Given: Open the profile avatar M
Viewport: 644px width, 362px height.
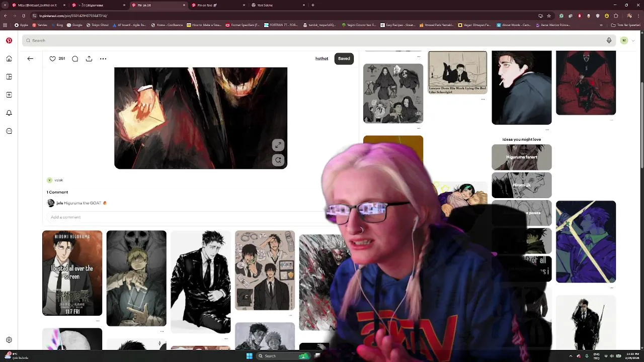Looking at the screenshot, I should (x=624, y=40).
